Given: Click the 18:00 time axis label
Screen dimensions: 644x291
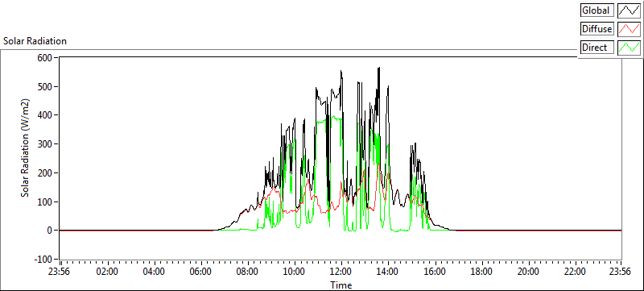Looking at the screenshot, I should tap(481, 272).
